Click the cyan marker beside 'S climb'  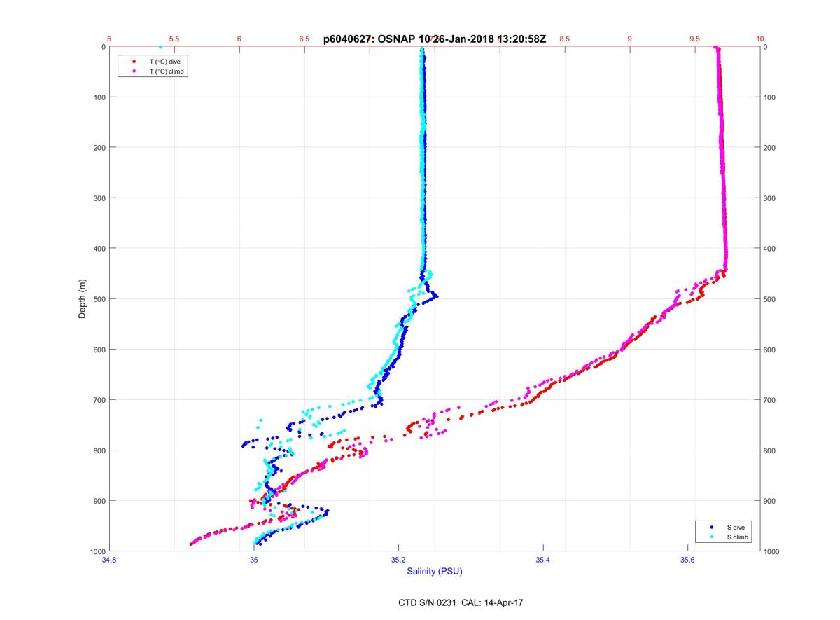pos(711,537)
